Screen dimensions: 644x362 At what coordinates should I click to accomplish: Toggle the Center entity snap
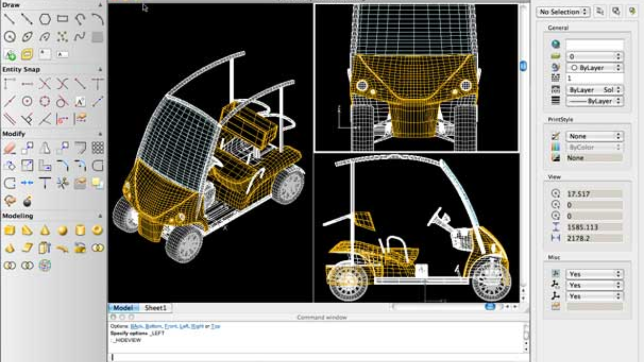click(27, 102)
